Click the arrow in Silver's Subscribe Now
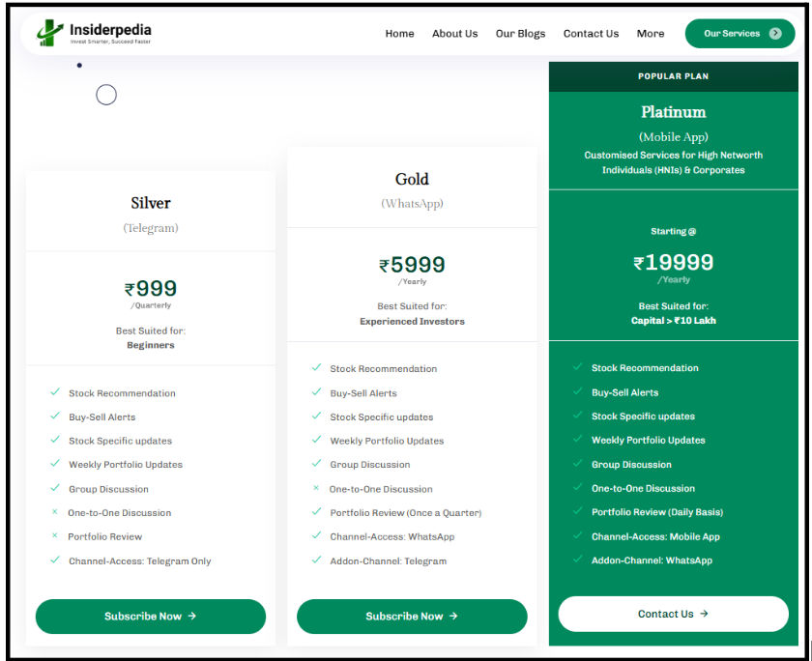This screenshot has width=812, height=661. coord(192,616)
